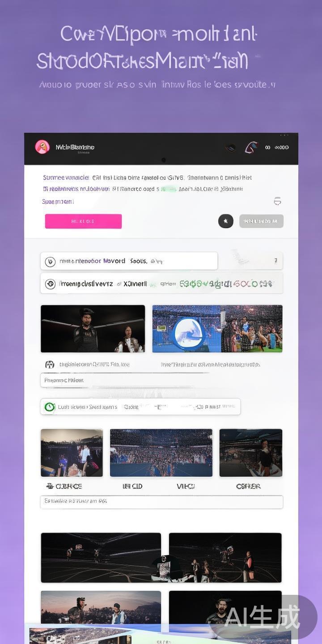
Task: Open the dark thumbnail with two costumed people
Action: point(93,329)
